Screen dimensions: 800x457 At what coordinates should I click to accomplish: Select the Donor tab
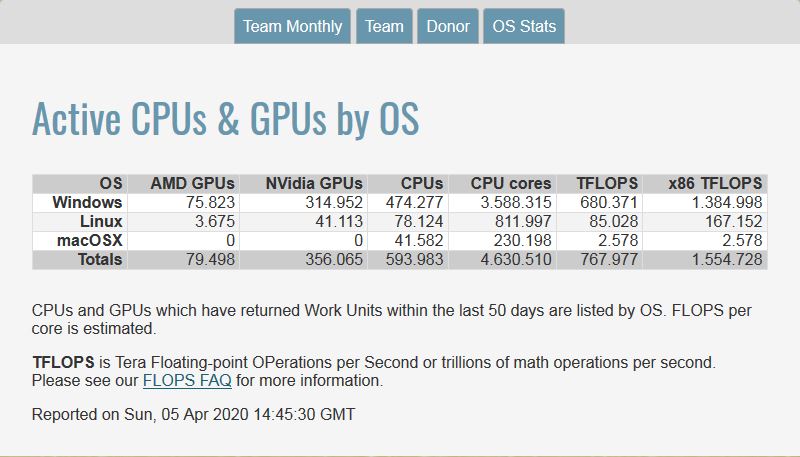coord(447,26)
